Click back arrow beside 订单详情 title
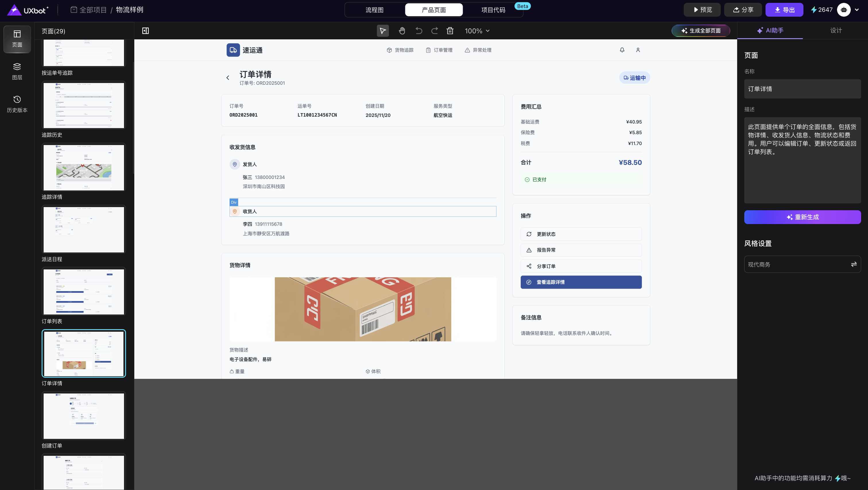 pos(228,78)
